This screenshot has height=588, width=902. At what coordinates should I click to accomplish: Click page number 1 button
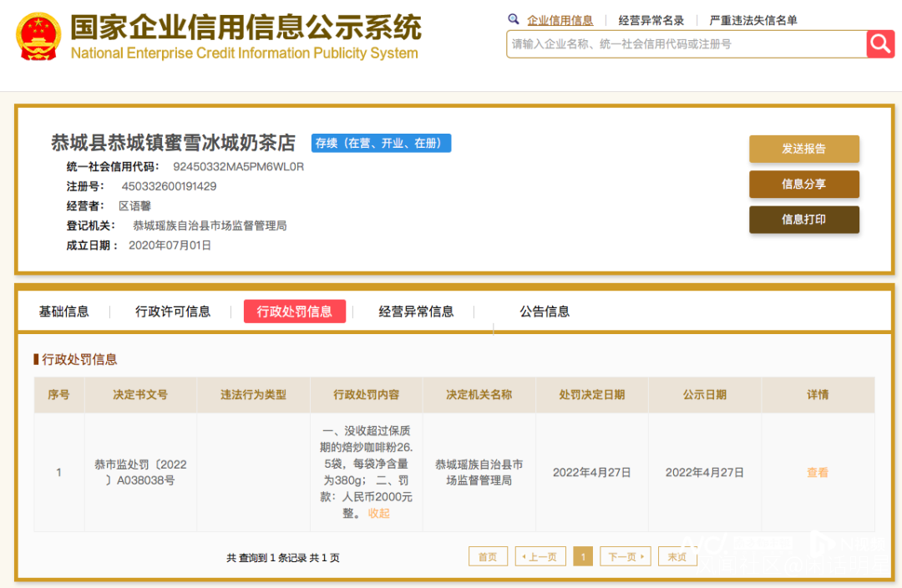click(583, 556)
